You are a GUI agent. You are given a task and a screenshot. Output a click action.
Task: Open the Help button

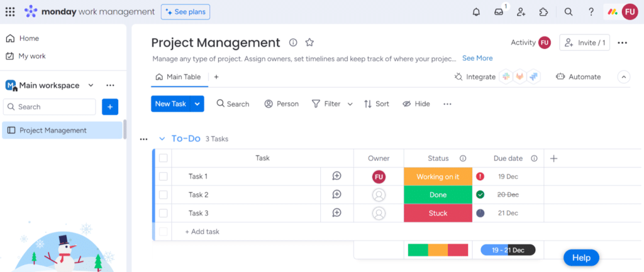point(581,258)
